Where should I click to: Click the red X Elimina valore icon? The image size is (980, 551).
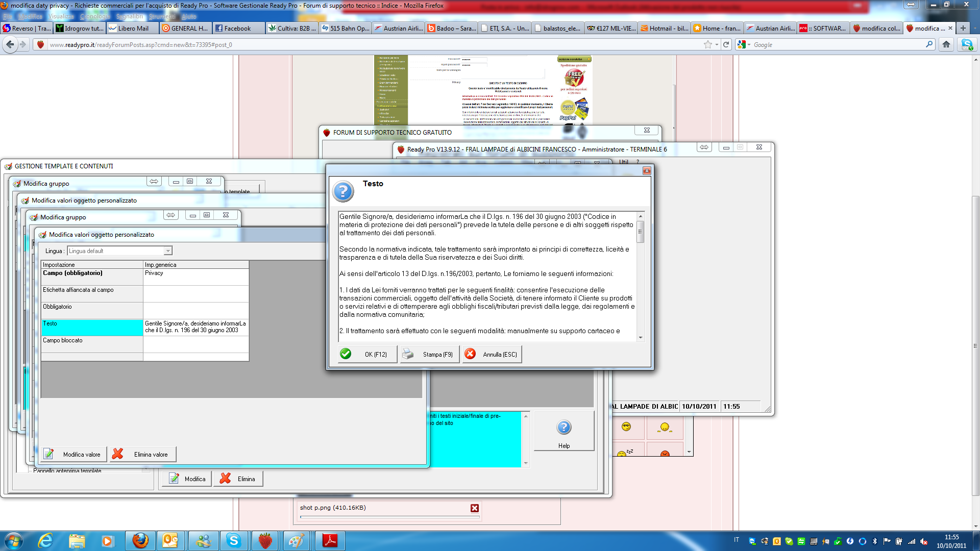(x=118, y=454)
